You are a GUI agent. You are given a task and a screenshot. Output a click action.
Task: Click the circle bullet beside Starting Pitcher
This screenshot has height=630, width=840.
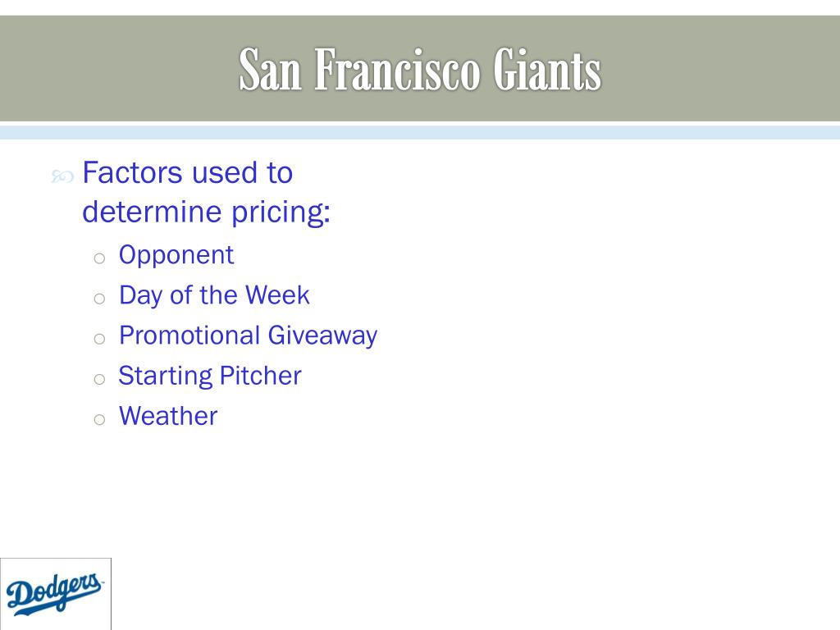pyautogui.click(x=99, y=379)
